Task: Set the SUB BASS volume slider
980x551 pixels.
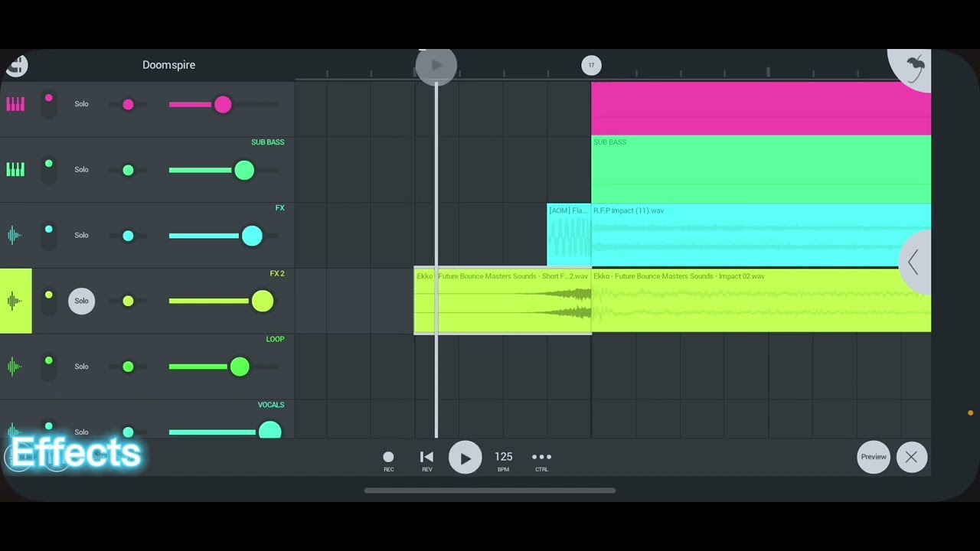Action: point(224,170)
